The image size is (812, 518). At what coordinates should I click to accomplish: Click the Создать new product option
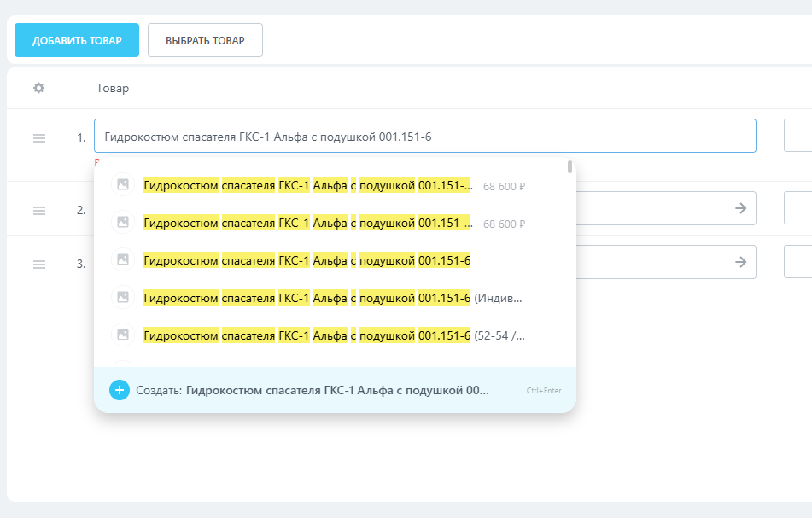(x=312, y=390)
